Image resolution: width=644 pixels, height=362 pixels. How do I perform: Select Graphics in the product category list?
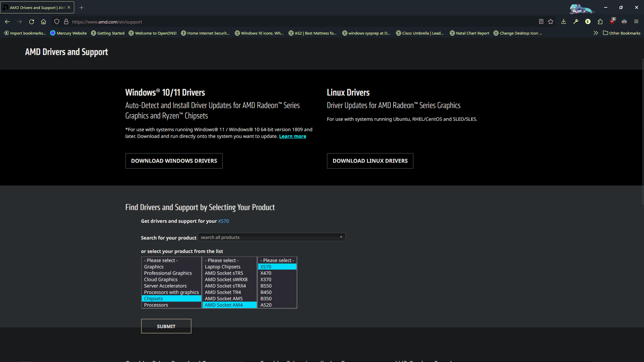click(171, 267)
